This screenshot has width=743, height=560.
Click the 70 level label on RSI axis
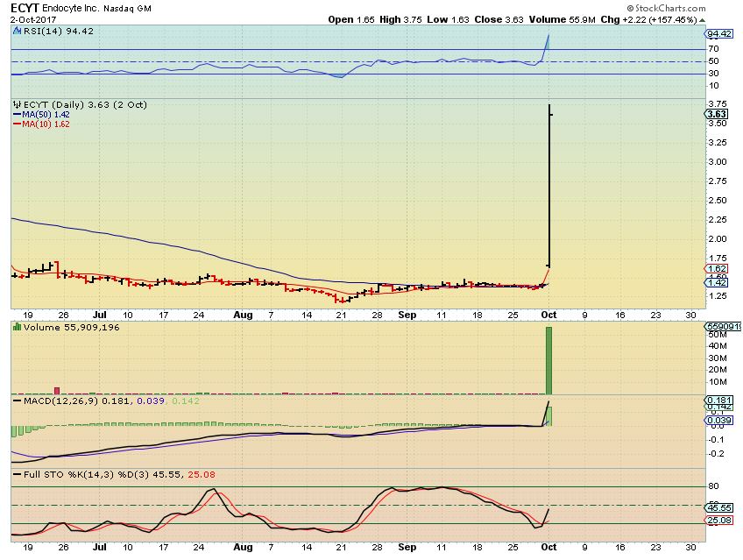point(713,49)
